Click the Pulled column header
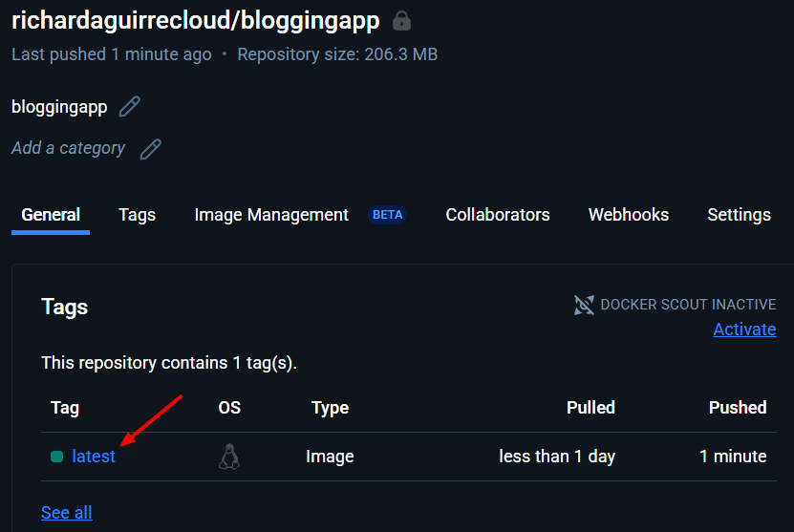Screen dimensions: 794x532 [590, 408]
